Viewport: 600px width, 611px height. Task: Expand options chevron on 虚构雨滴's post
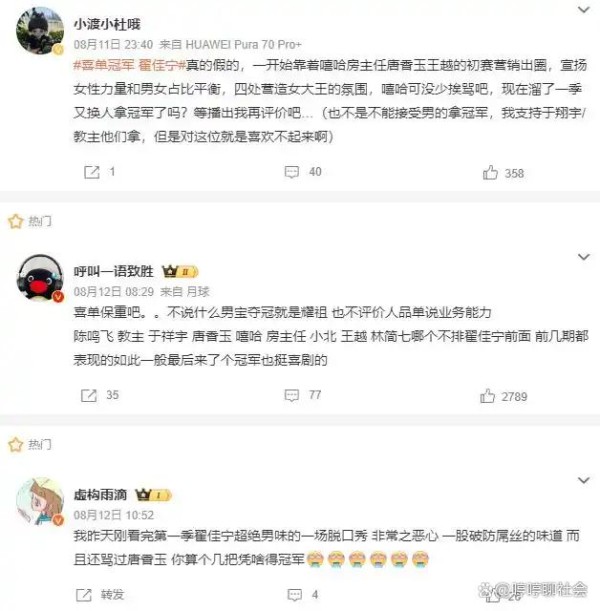coord(583,480)
